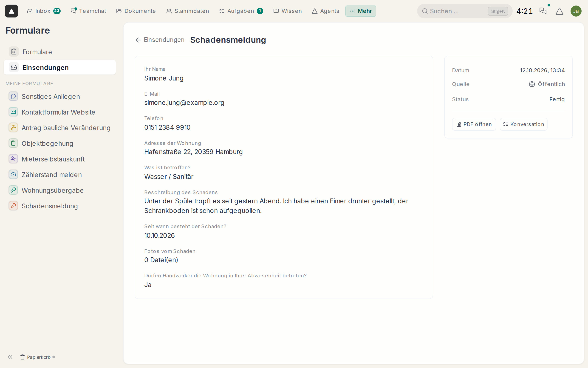
Task: Select Einsendungen in the sidebar
Action: 60,67
